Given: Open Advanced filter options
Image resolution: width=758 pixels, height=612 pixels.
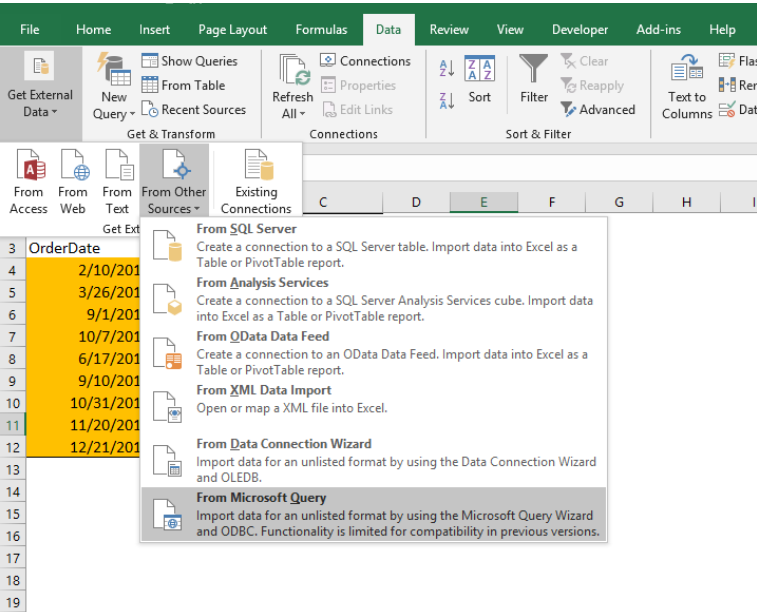Looking at the screenshot, I should pos(598,110).
